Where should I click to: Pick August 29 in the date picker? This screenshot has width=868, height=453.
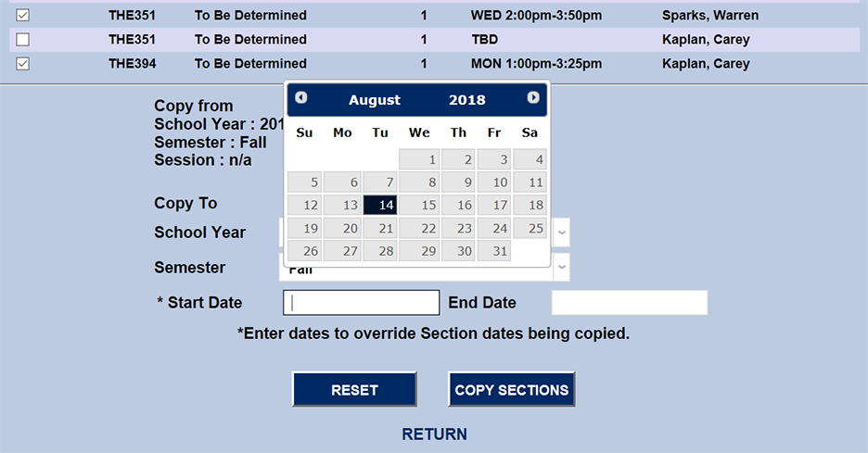coord(419,251)
